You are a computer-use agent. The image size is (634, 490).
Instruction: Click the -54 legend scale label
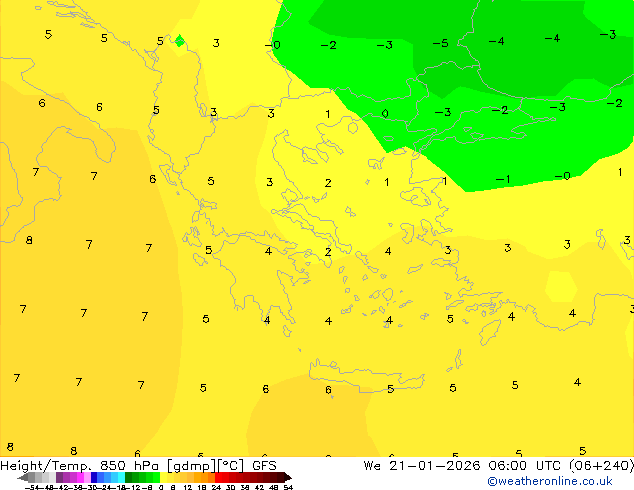point(32,488)
